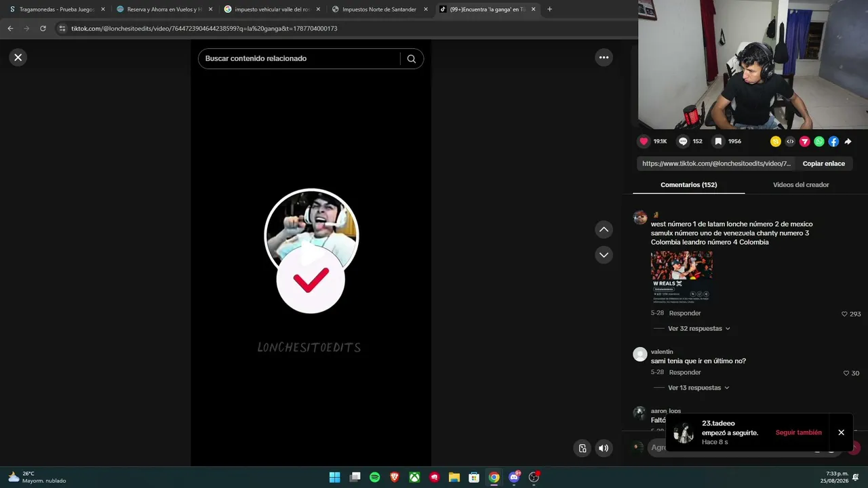The height and width of the screenshot is (488, 868).
Task: Open the weather widget showing 26°C
Action: 37,477
